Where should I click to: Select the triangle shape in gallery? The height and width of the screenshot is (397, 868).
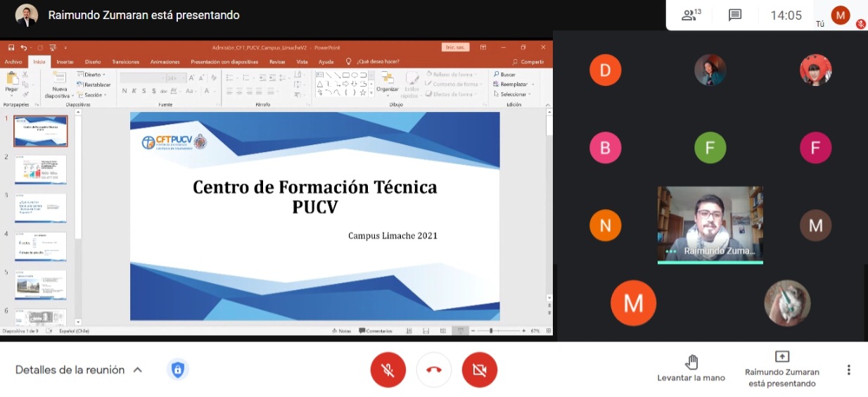(x=320, y=84)
